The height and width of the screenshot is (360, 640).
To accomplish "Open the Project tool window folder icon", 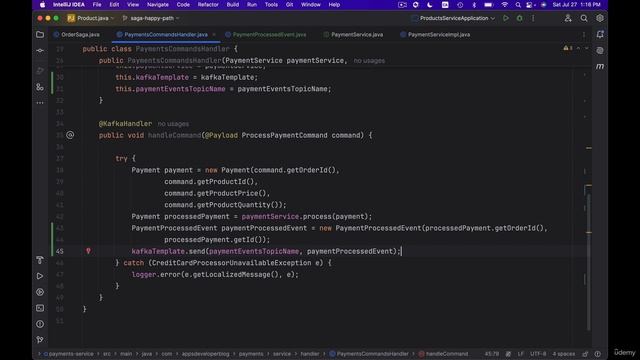I will pyautogui.click(x=40, y=35).
